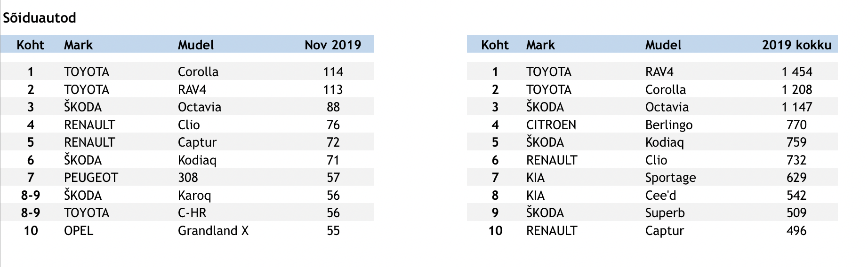
Task: Click the 2019 kokku column header
Action: (797, 45)
